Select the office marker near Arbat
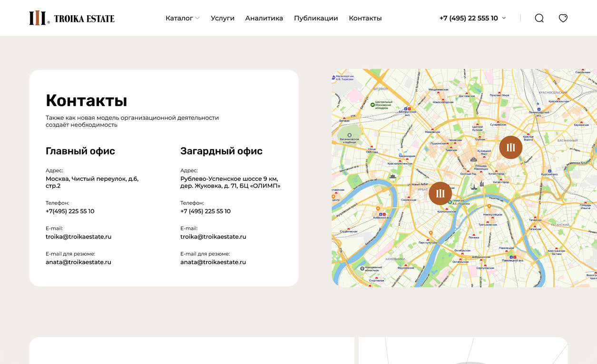This screenshot has height=364, width=597. coord(440,193)
